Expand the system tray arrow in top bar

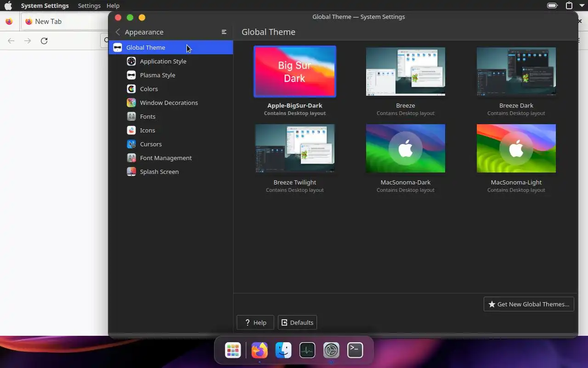pos(582,6)
